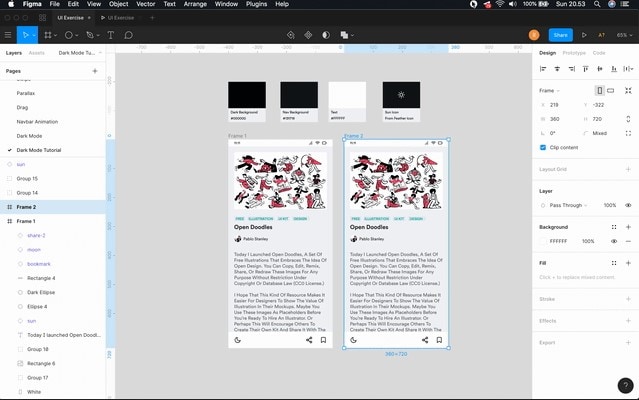Click the FFFFFF background color swatch
The height and width of the screenshot is (400, 639).
pos(542,241)
